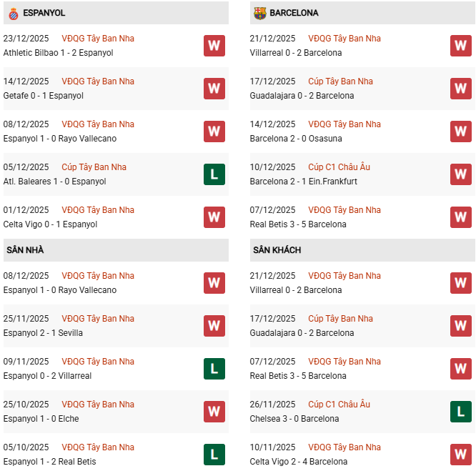Select the SÂN KHÁCH section header
This screenshot has height=471, width=476.
[x=277, y=250]
